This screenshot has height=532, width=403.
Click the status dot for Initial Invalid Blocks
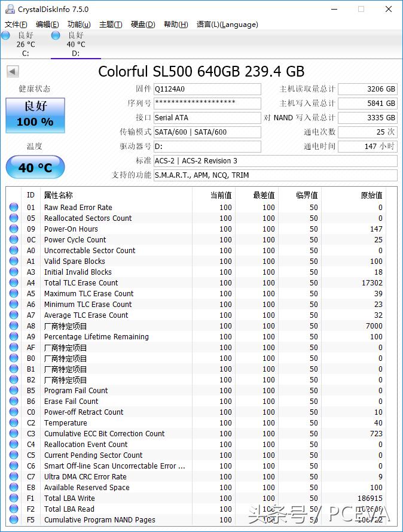[x=14, y=272]
